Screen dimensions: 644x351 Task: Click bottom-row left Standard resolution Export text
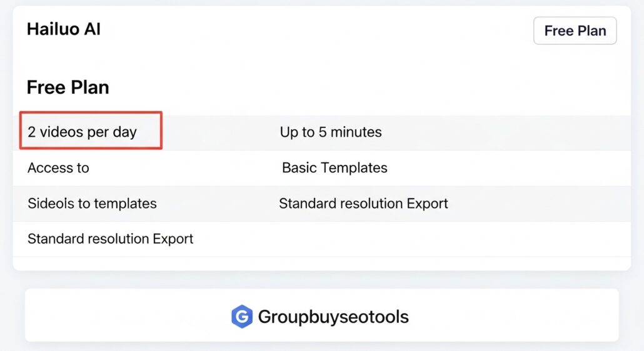click(x=111, y=239)
